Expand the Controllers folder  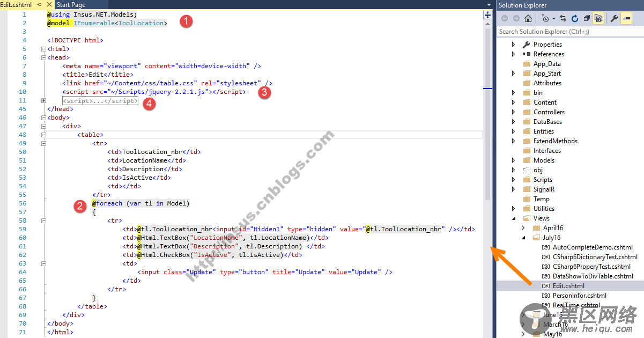pyautogui.click(x=513, y=112)
